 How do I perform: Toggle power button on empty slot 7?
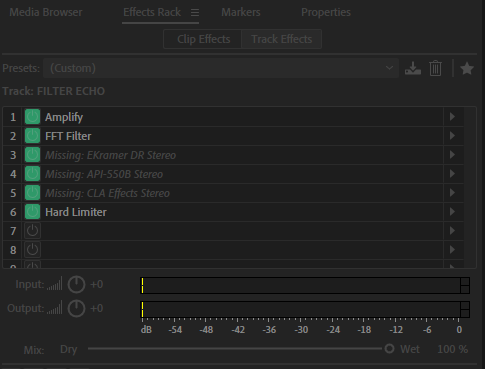32,231
